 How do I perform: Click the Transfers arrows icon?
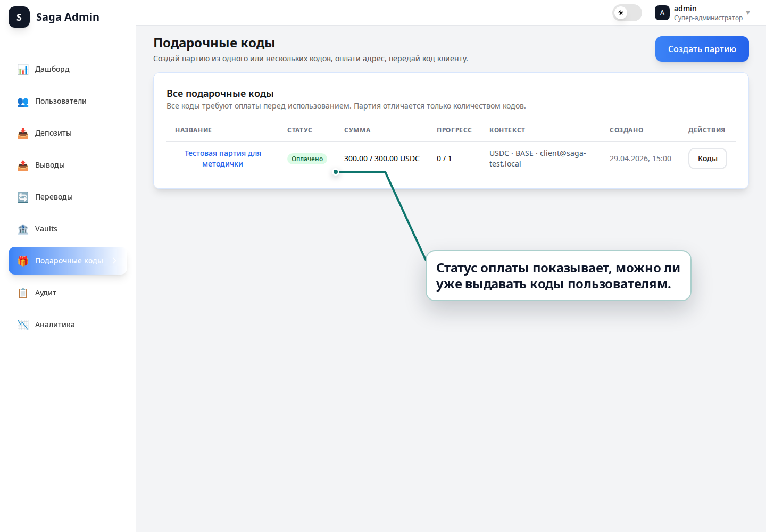pos(23,197)
